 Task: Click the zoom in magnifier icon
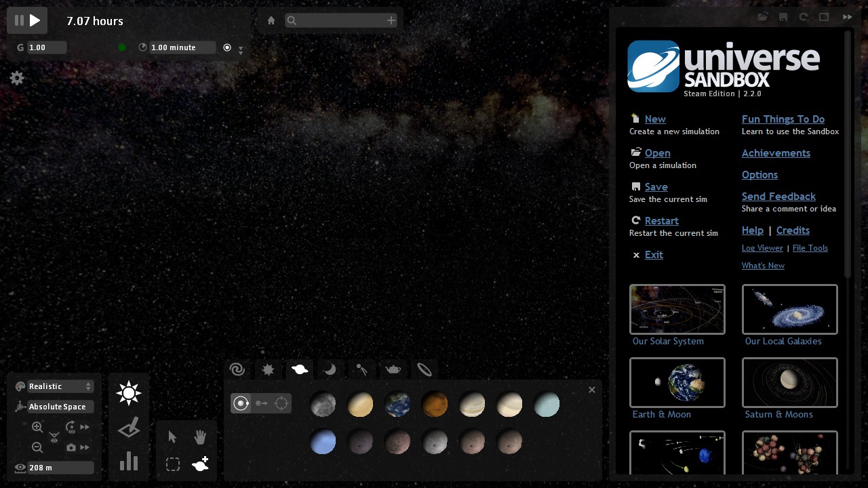pos(37,427)
